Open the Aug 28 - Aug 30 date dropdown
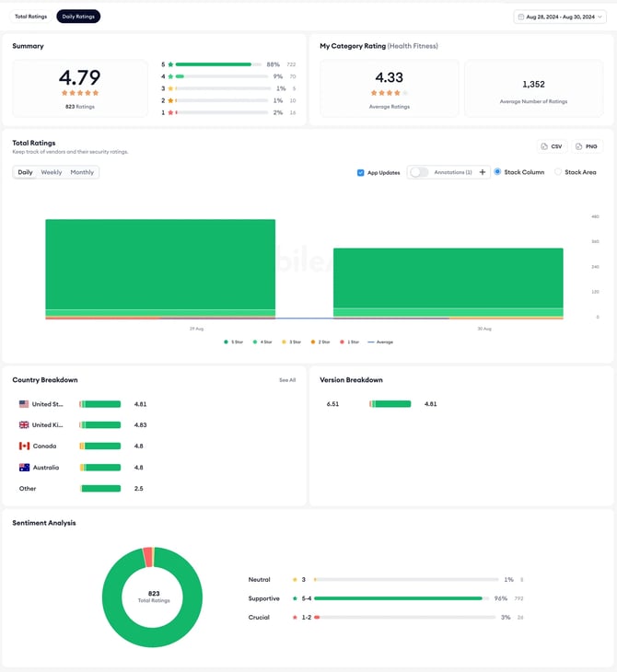This screenshot has height=672, width=617. [560, 17]
